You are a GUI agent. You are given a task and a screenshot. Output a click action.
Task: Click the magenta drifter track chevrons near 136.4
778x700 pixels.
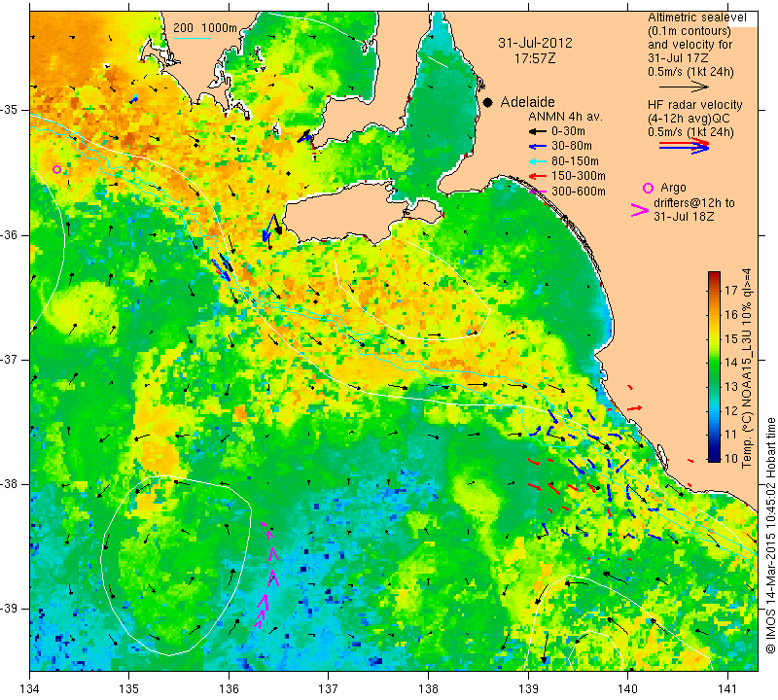coord(266,576)
